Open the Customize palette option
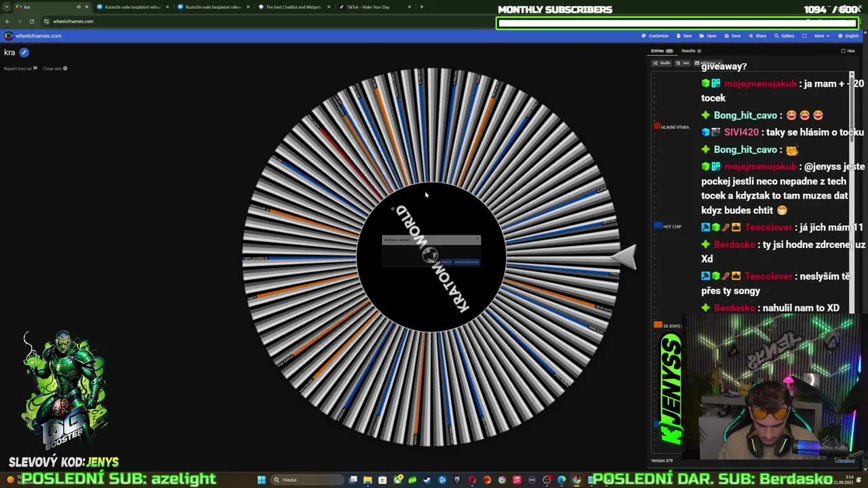Viewport: 868px width, 488px height. click(x=654, y=36)
